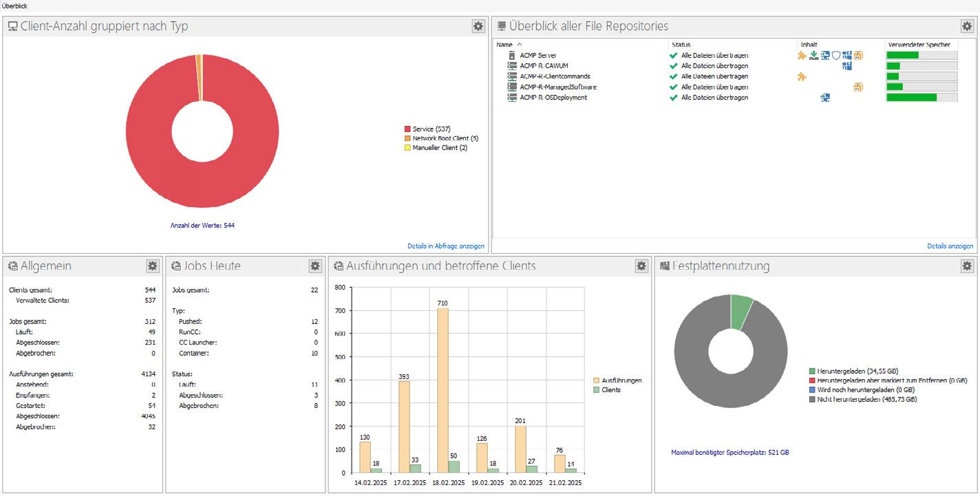The image size is (980, 496).
Task: Click the gear icon in Allgemein panel
Action: pyautogui.click(x=152, y=266)
